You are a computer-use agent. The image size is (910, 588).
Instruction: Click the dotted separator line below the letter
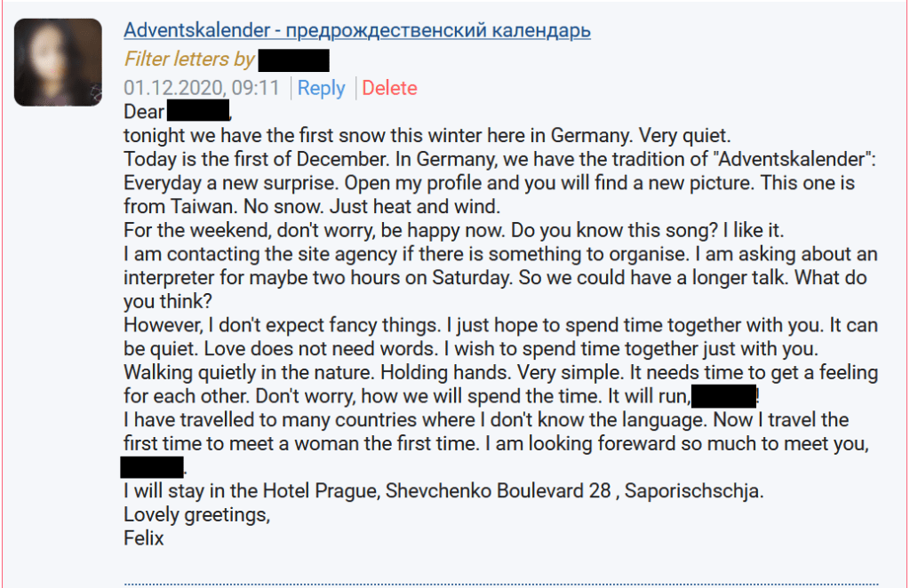[515, 584]
